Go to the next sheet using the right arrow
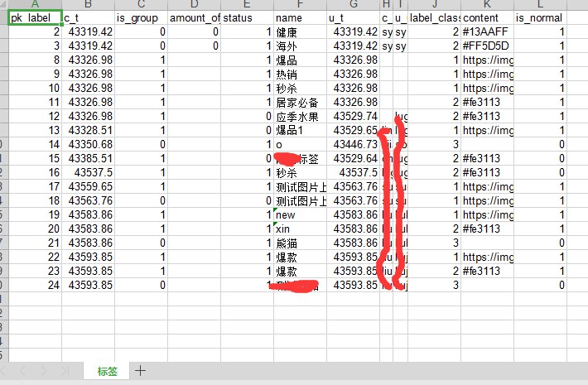The image size is (588, 385). pos(44,371)
